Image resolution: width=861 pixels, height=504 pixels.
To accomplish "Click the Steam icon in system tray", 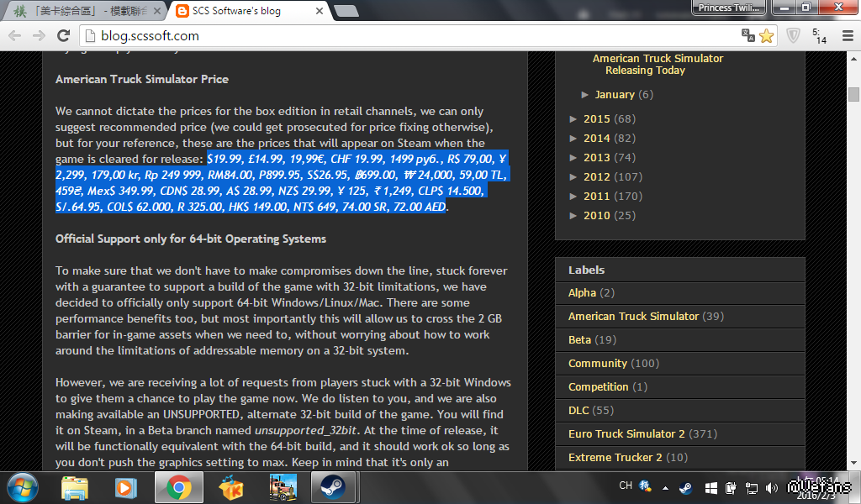I will point(686,487).
